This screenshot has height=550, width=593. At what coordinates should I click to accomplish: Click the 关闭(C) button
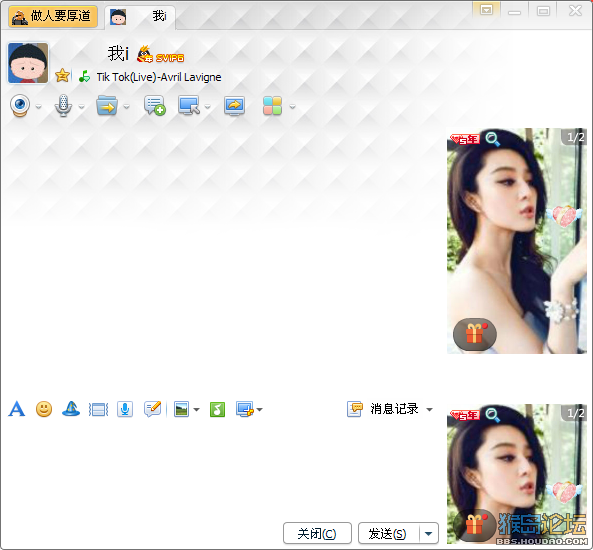tap(317, 534)
